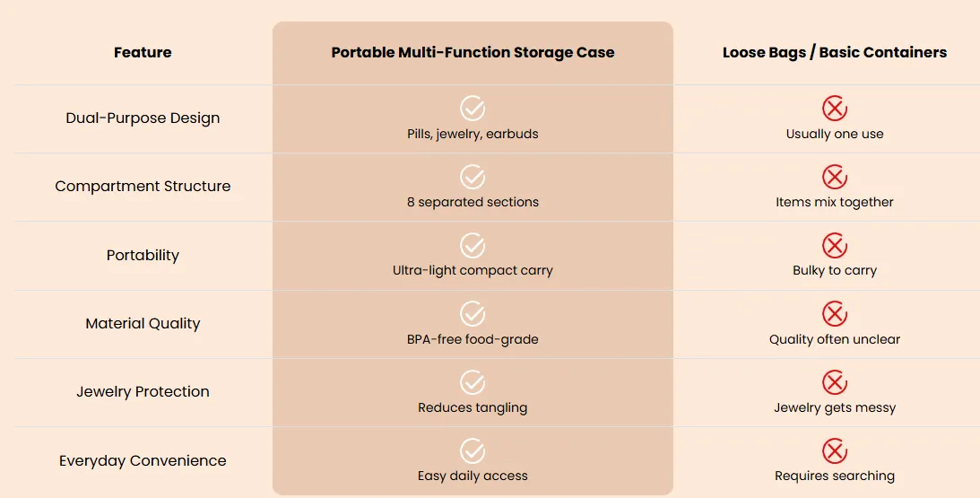Click the checkmark above Reduces tangling
980x498 pixels.
[x=473, y=382]
